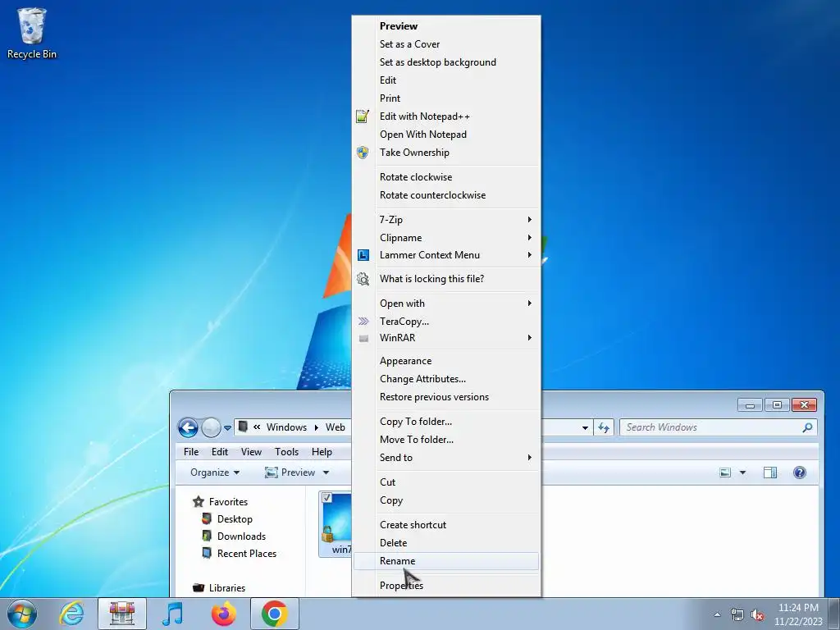Click the network tray icon

tap(737, 615)
